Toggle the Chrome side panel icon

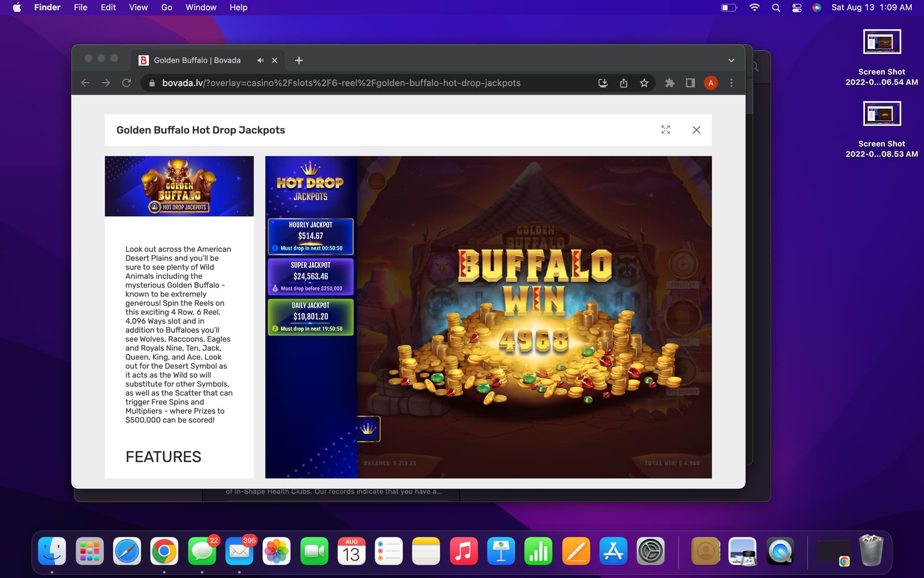pos(690,83)
